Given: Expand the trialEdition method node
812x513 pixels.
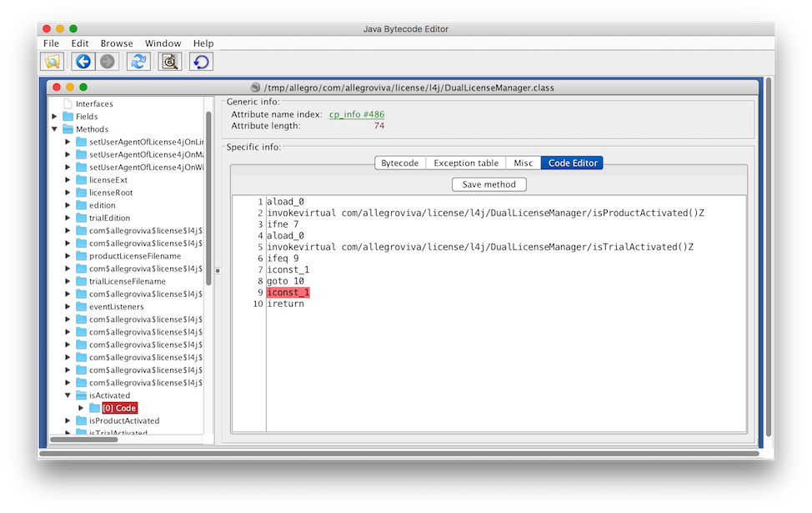Looking at the screenshot, I should [x=68, y=218].
